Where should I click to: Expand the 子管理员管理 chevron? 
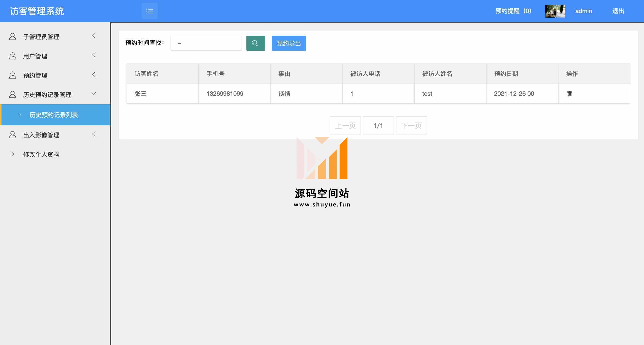94,36
